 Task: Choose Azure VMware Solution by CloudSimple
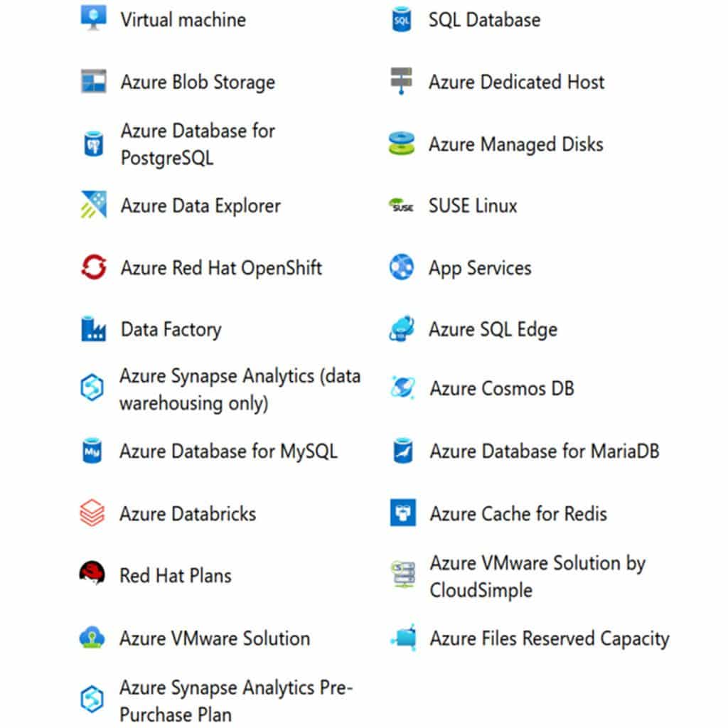pos(537,576)
